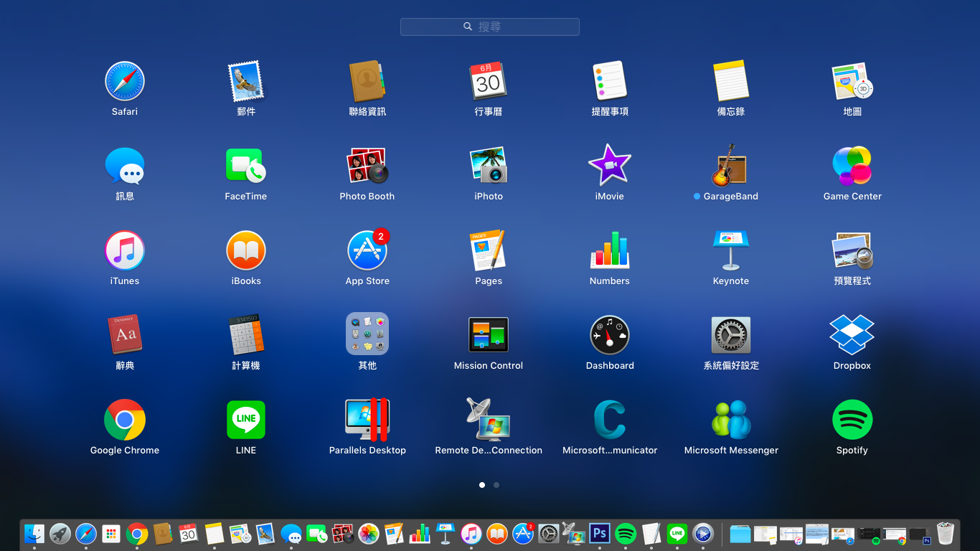Open Google Chrome in Launchpad grid

(125, 420)
